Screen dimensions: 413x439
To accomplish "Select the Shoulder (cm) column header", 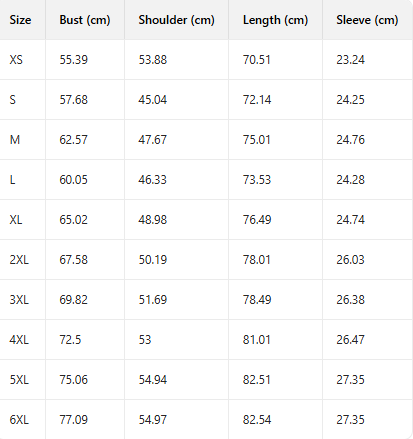I will click(x=176, y=20).
